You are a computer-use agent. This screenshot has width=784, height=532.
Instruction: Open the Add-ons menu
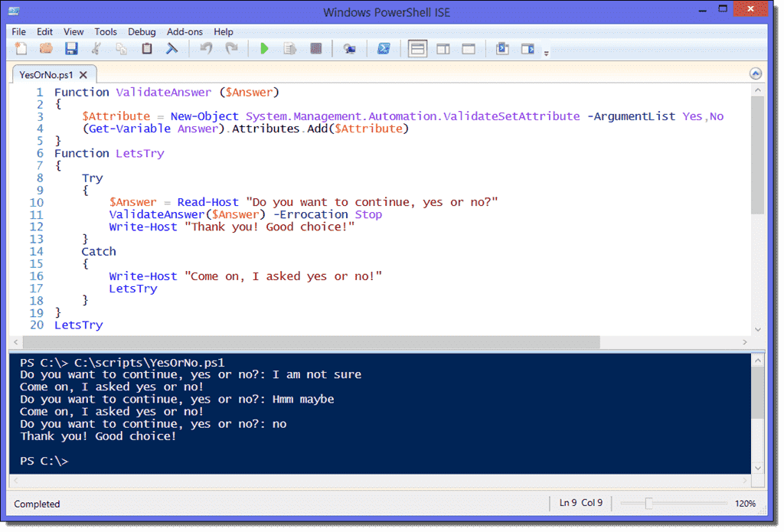tap(184, 31)
